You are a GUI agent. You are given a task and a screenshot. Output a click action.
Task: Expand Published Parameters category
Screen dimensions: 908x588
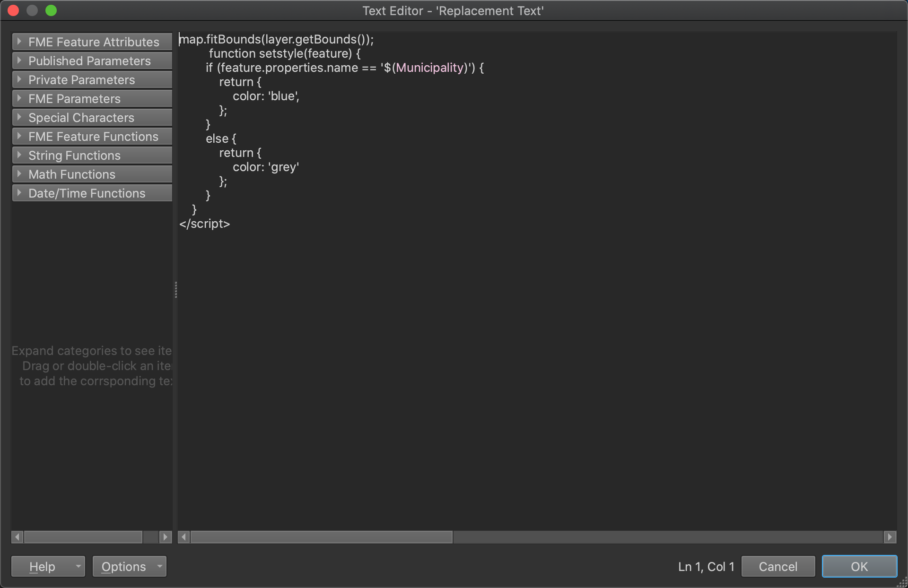pyautogui.click(x=92, y=61)
